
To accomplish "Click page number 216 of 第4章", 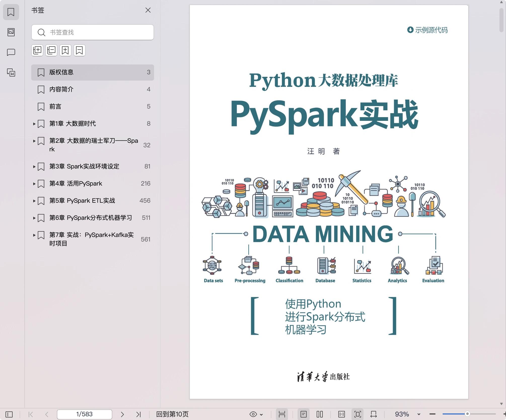I will pyautogui.click(x=146, y=184).
